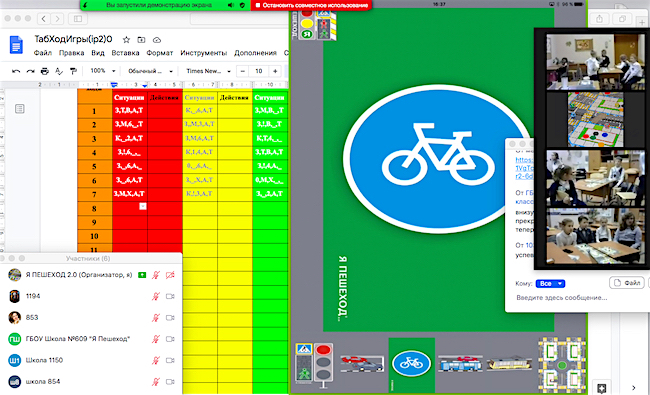Click the Safari share icon

click(x=600, y=19)
